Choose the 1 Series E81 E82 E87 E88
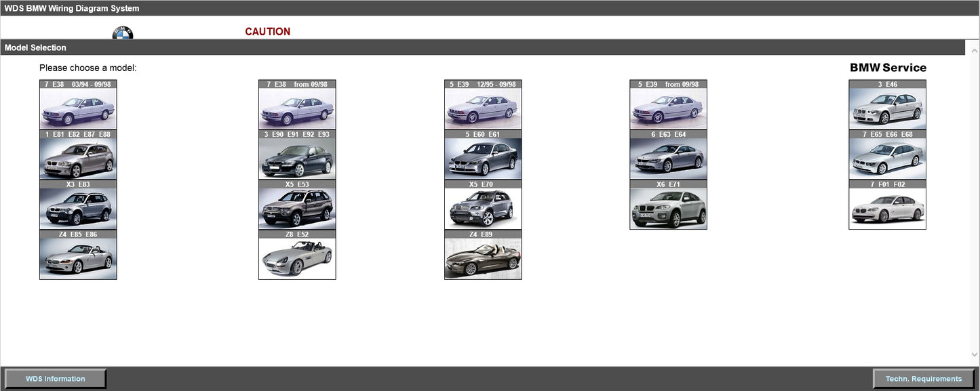Image resolution: width=980 pixels, height=391 pixels. click(78, 159)
